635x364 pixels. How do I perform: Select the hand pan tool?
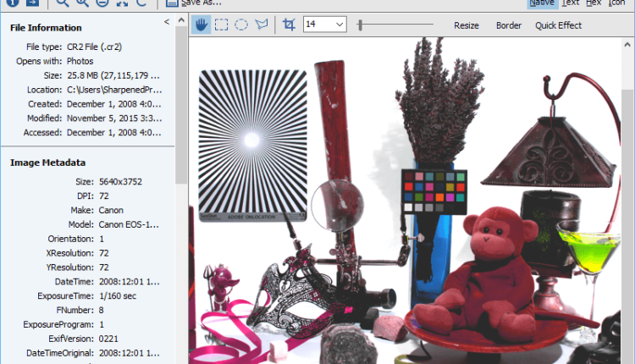(202, 25)
